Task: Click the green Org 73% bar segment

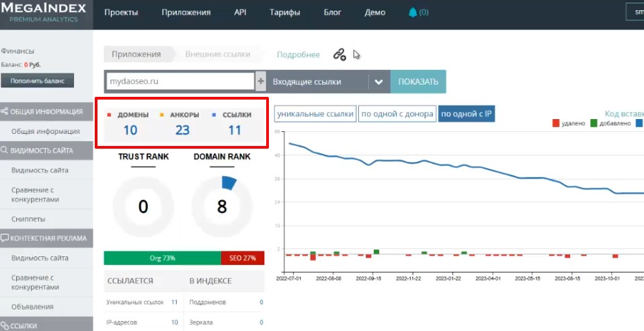Action: pyautogui.click(x=162, y=258)
